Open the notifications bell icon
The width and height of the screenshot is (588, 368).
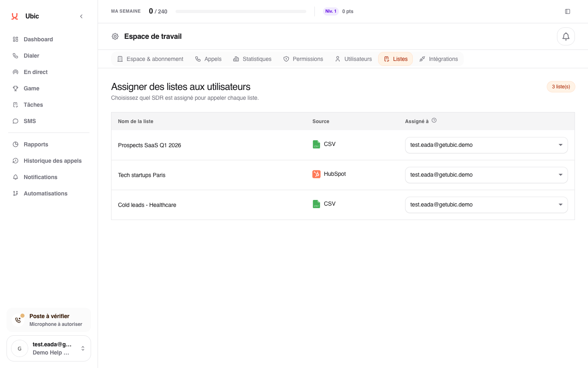click(566, 36)
